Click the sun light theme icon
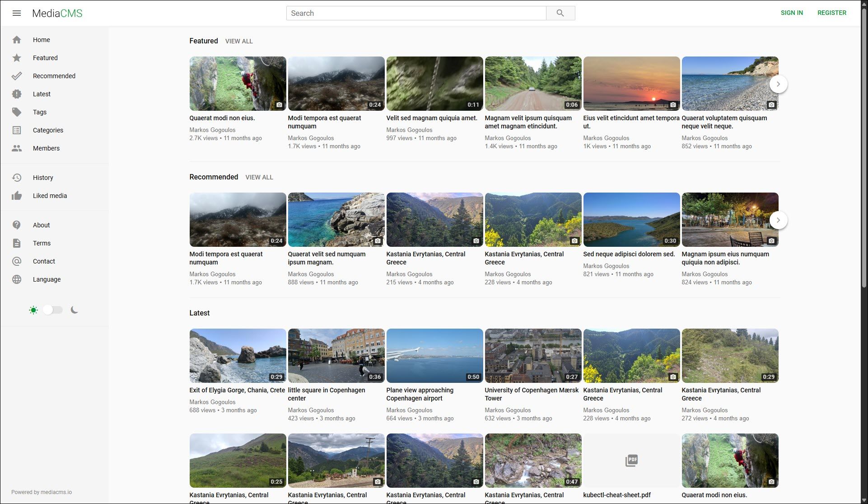This screenshot has width=868, height=504. click(33, 310)
